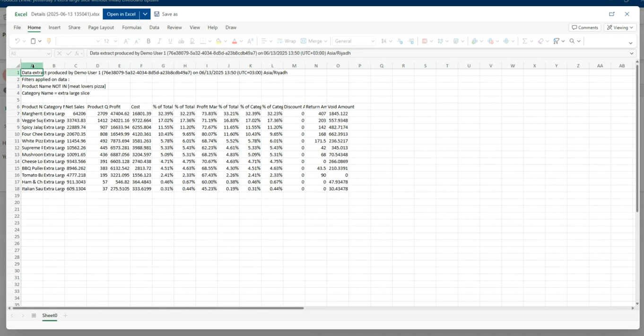Select the Sheet0 worksheet tab
644x336 pixels.
point(50,316)
